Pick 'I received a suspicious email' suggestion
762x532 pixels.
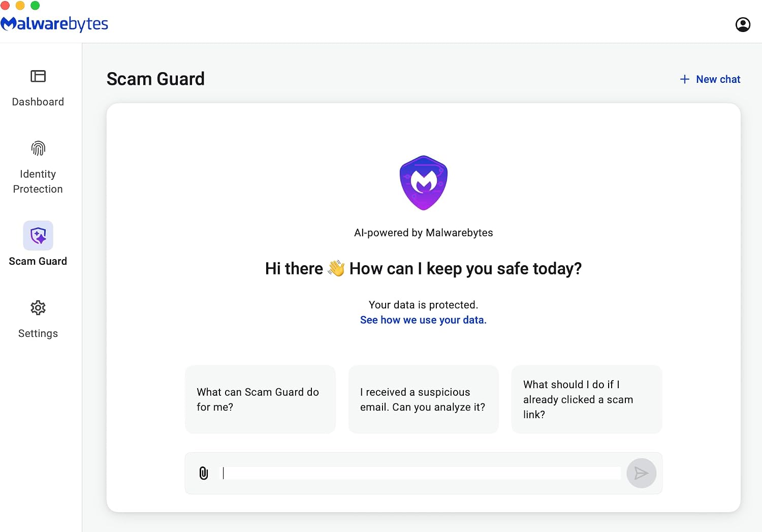coord(423,399)
